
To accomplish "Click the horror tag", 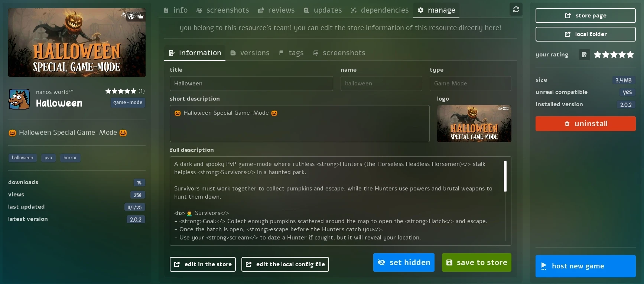I will coord(70,158).
